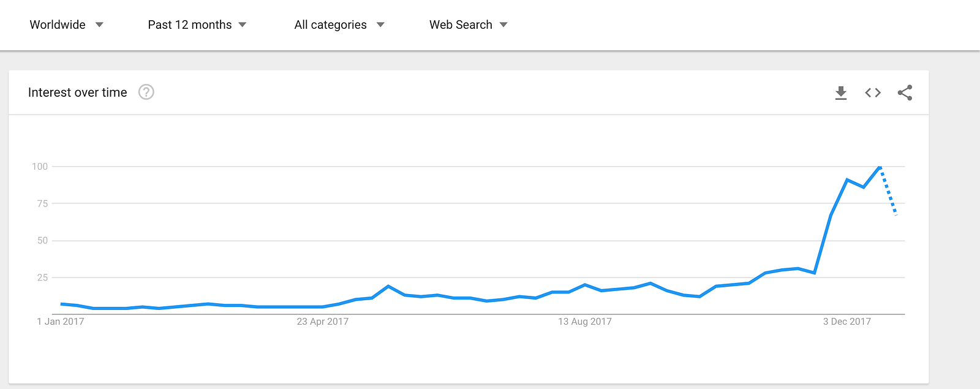The width and height of the screenshot is (980, 389).
Task: Click the share icon on the chart card
Action: (905, 93)
